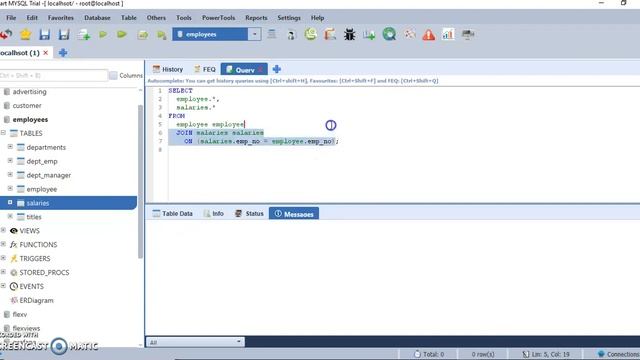640x360 pixels.
Task: Select the employees database node
Action: 30,120
